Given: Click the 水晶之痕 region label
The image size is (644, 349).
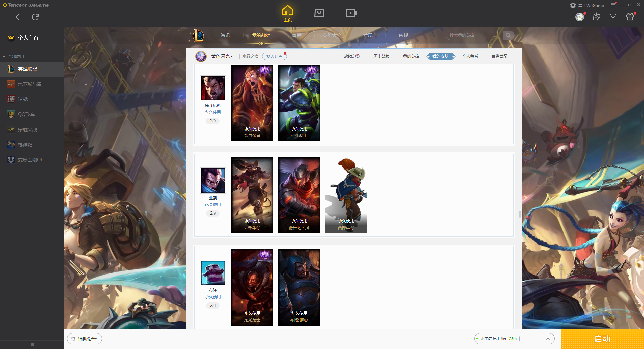Looking at the screenshot, I should 250,56.
